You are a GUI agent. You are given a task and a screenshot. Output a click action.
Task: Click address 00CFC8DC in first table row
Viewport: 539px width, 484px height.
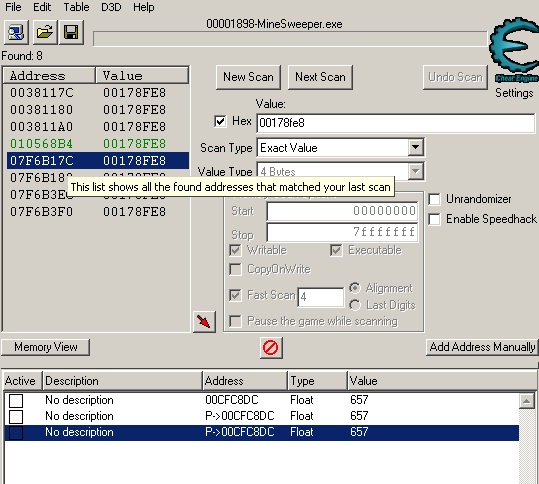[232, 400]
